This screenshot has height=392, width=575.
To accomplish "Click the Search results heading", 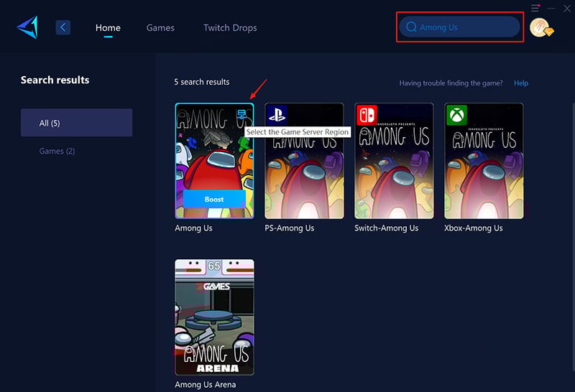I will pyautogui.click(x=55, y=80).
